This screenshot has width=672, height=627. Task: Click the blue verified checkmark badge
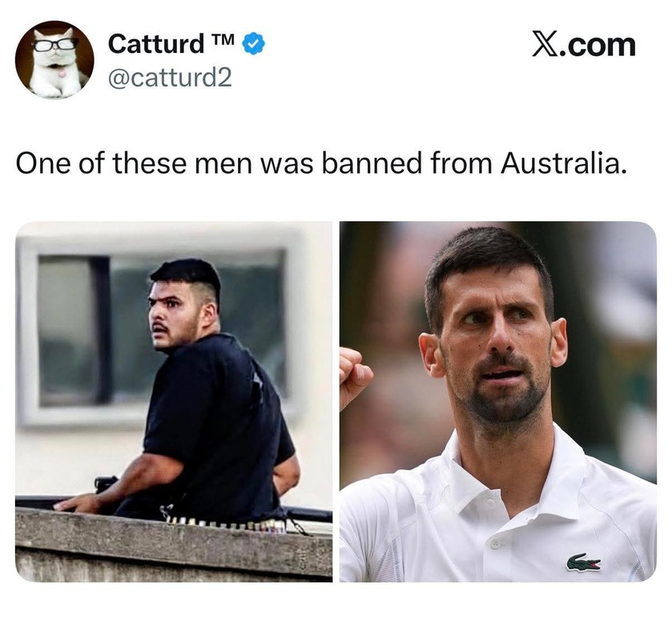[254, 44]
